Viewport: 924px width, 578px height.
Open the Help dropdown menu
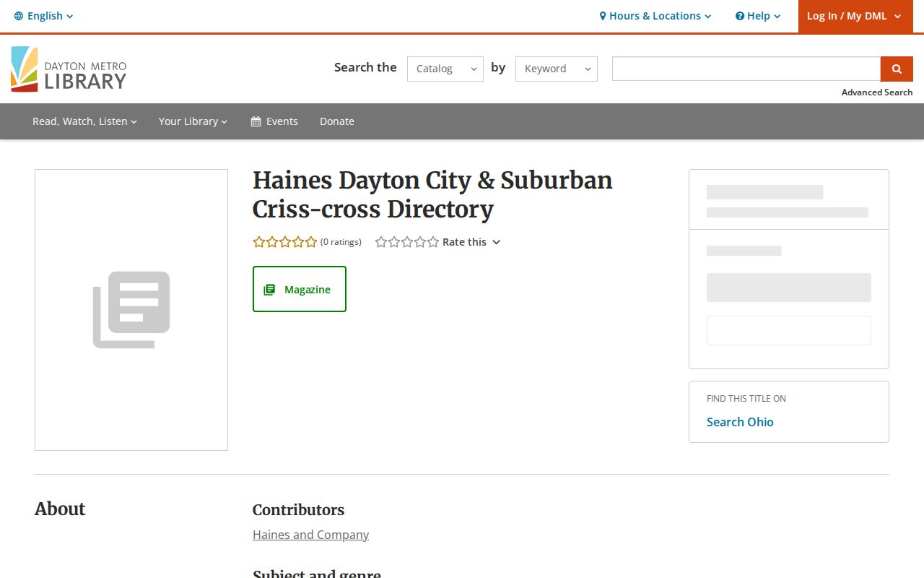[x=758, y=16]
